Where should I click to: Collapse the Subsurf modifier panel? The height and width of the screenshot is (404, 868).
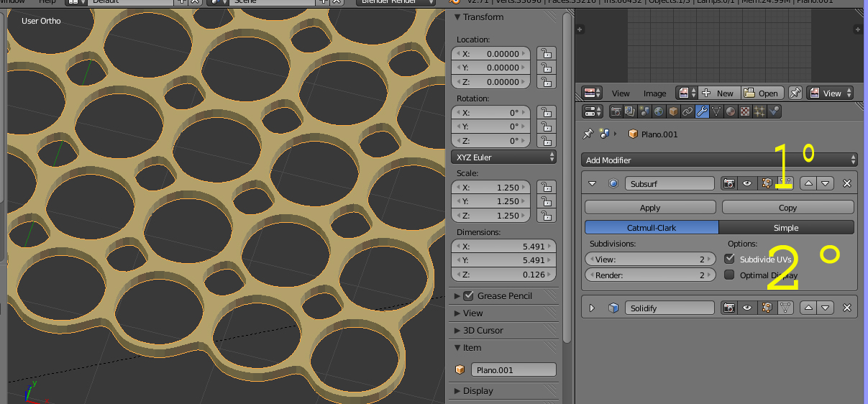tap(593, 183)
